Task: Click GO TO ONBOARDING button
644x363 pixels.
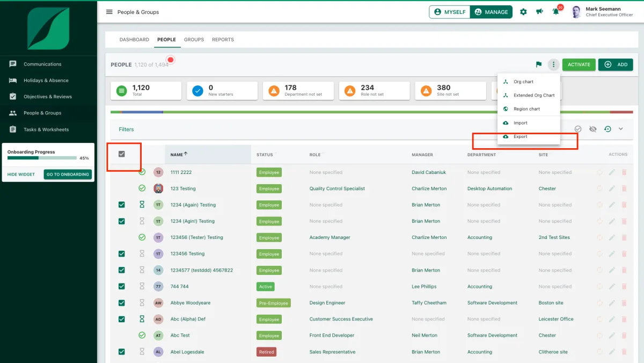Action: pyautogui.click(x=68, y=175)
